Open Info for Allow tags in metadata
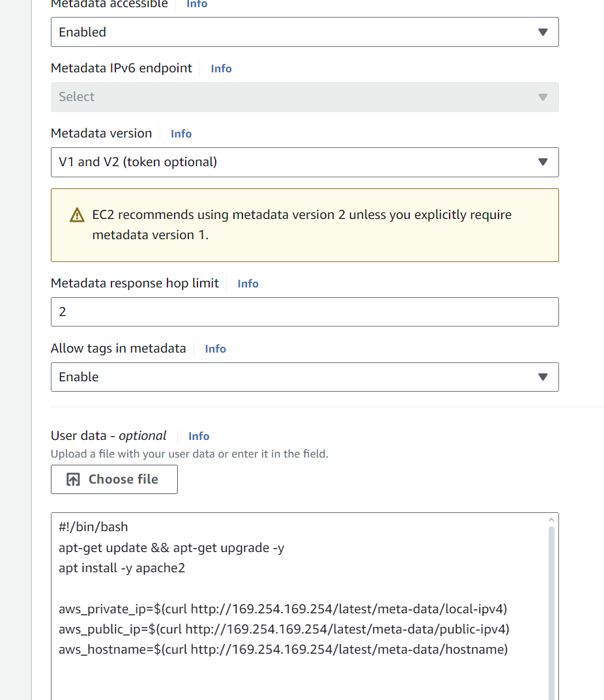The height and width of the screenshot is (700, 604). (215, 349)
